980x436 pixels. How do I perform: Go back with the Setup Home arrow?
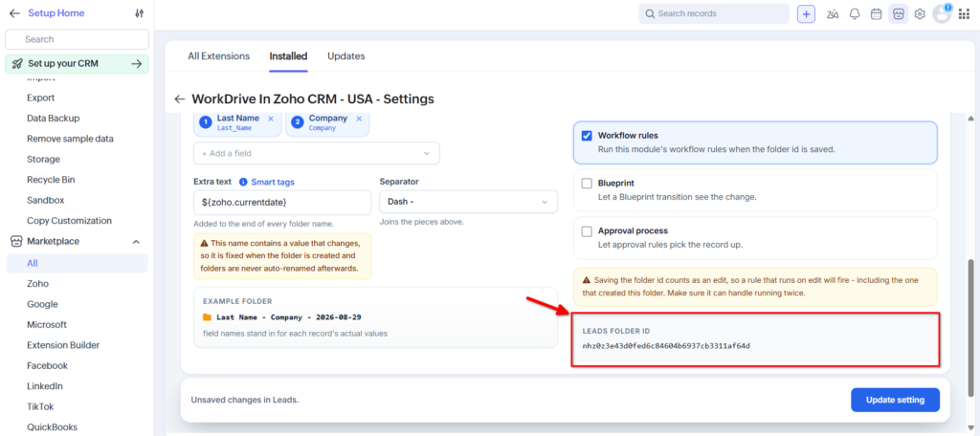click(x=14, y=13)
